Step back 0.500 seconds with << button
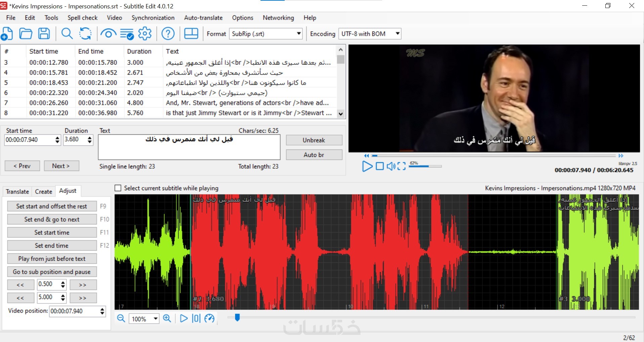 click(x=21, y=285)
